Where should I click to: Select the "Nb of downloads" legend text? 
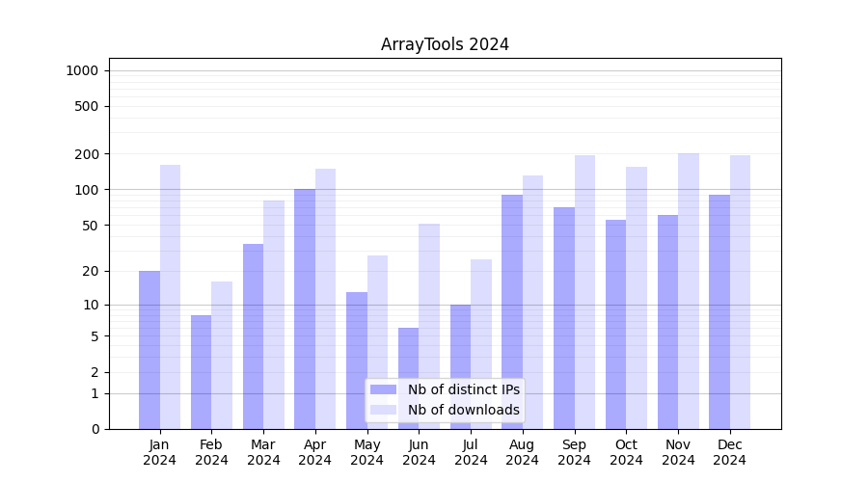click(463, 410)
